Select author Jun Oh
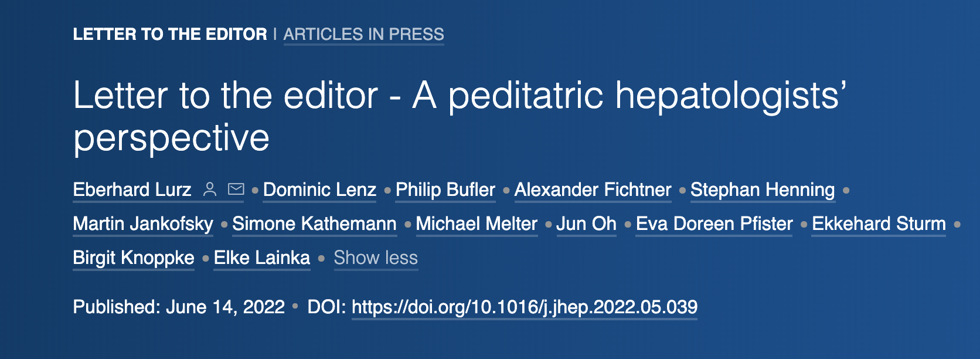This screenshot has width=980, height=359. (586, 223)
